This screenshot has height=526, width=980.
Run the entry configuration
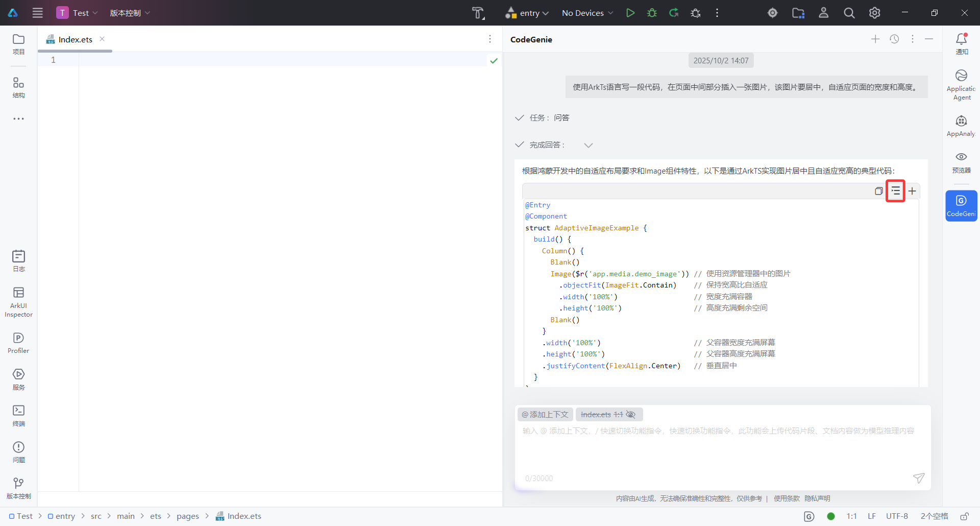(630, 13)
